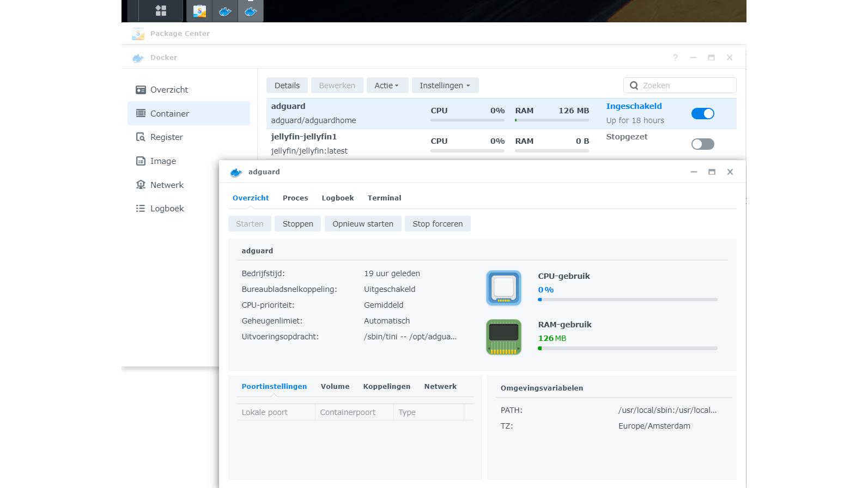This screenshot has width=868, height=488.
Task: Show the Volume tab
Action: tap(335, 387)
